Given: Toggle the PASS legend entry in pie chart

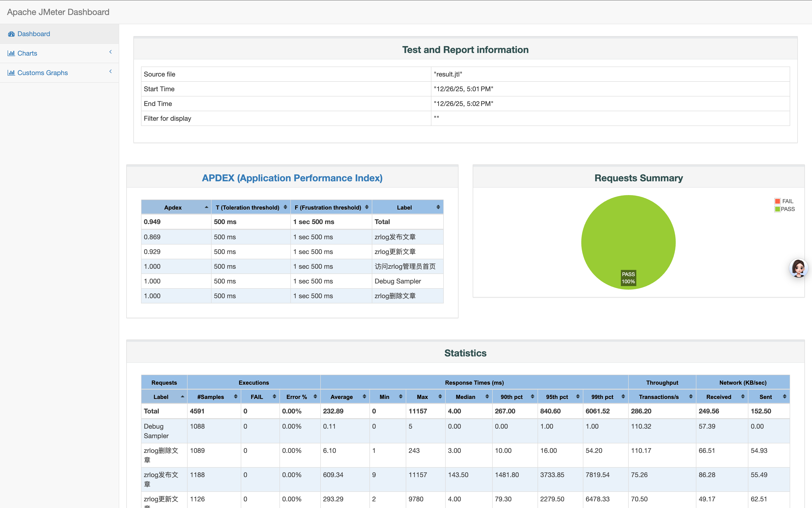Looking at the screenshot, I should click(784, 209).
